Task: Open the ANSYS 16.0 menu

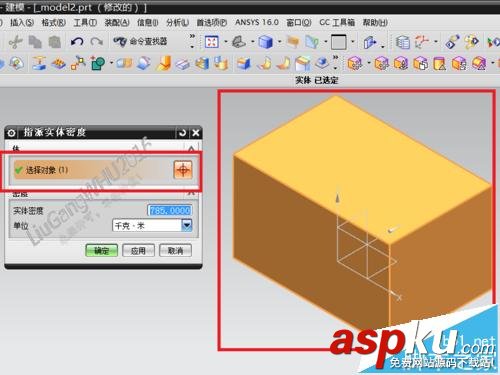Action: [257, 22]
